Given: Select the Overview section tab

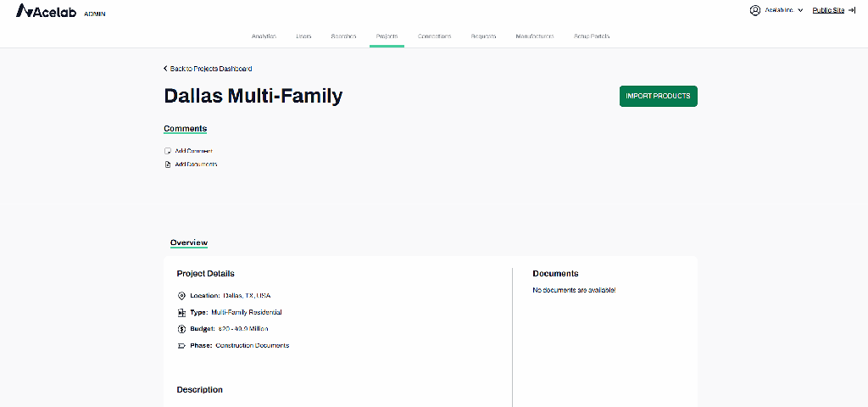Looking at the screenshot, I should pos(188,243).
